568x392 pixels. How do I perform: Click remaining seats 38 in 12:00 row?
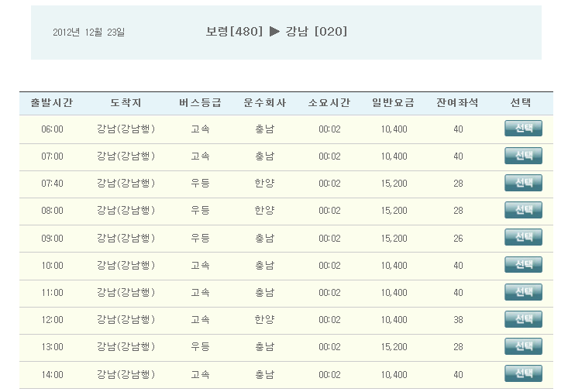click(458, 320)
